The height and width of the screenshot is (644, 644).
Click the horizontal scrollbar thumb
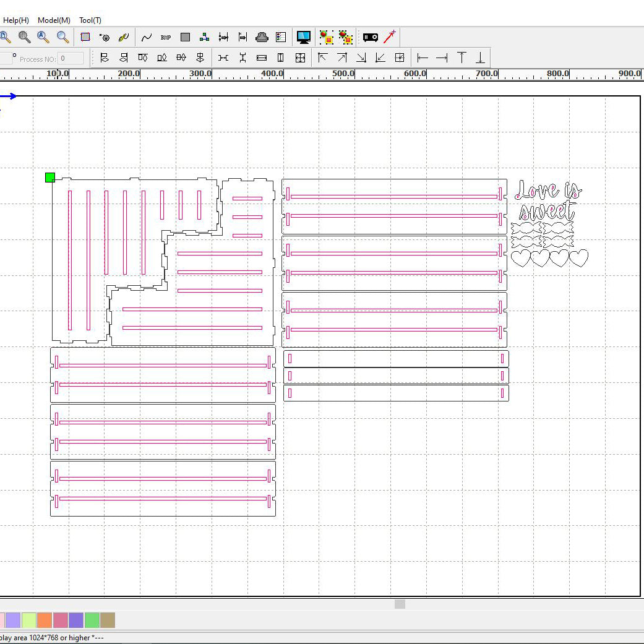(x=400, y=604)
